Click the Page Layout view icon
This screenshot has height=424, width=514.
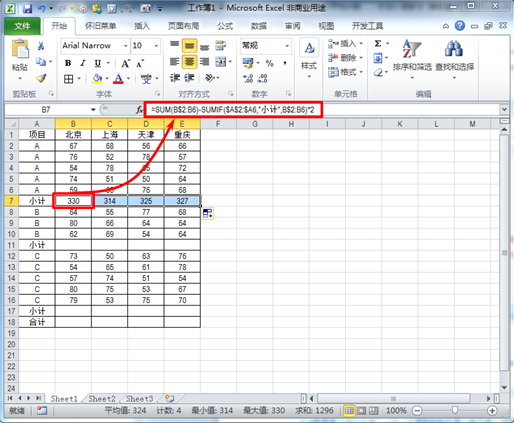(361, 411)
